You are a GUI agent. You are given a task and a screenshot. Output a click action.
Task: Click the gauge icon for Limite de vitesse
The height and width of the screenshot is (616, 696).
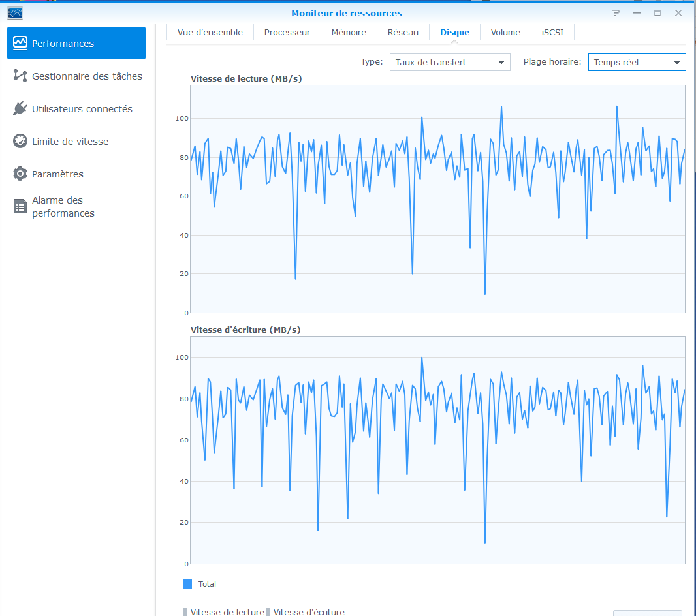click(x=20, y=142)
